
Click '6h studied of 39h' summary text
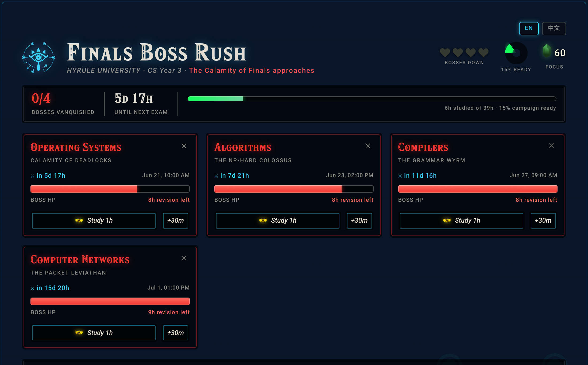469,108
